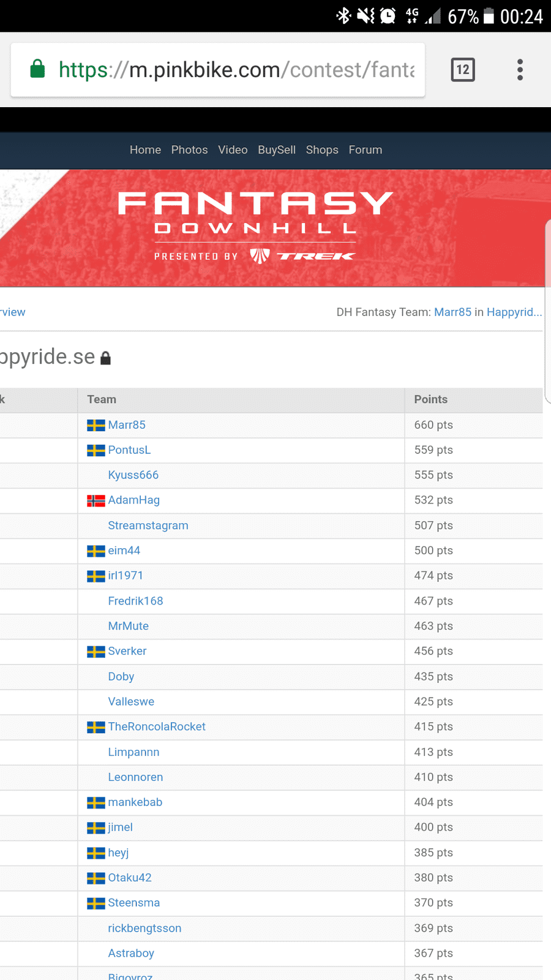This screenshot has height=980, width=551.
Task: Open the Video section
Action: pos(233,150)
